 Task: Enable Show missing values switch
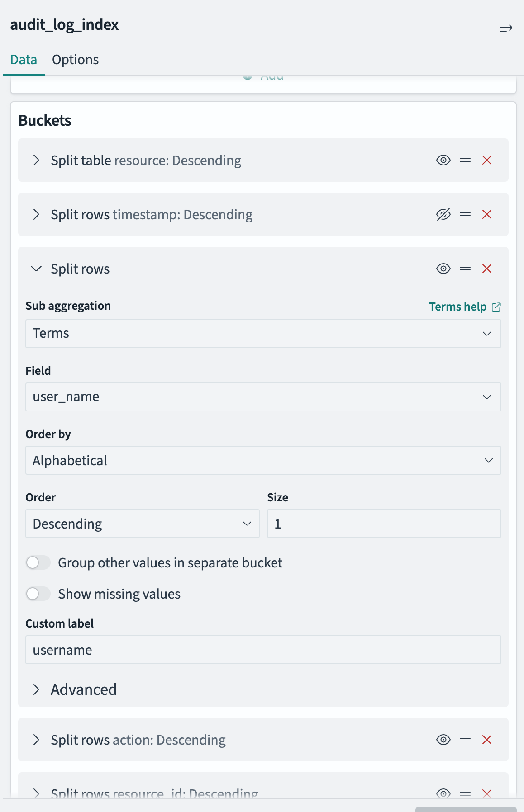click(38, 594)
